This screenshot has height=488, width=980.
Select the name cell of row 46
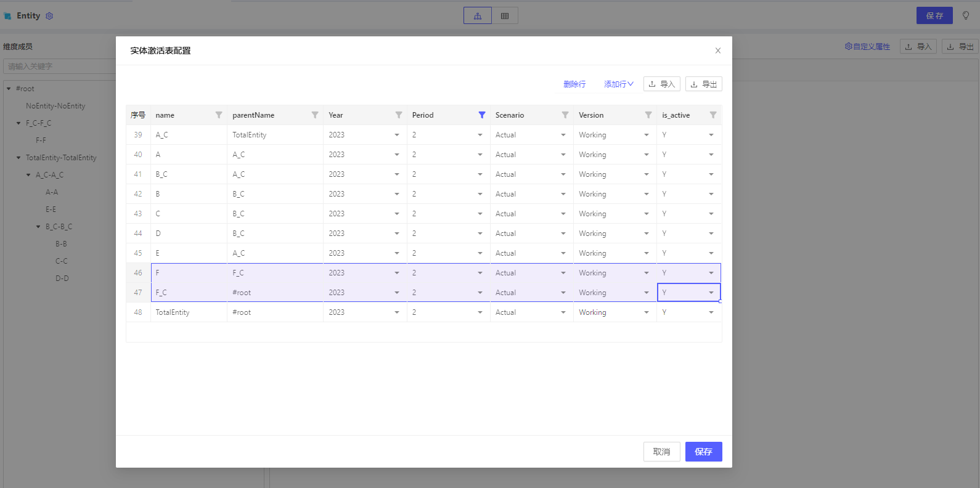pos(189,273)
